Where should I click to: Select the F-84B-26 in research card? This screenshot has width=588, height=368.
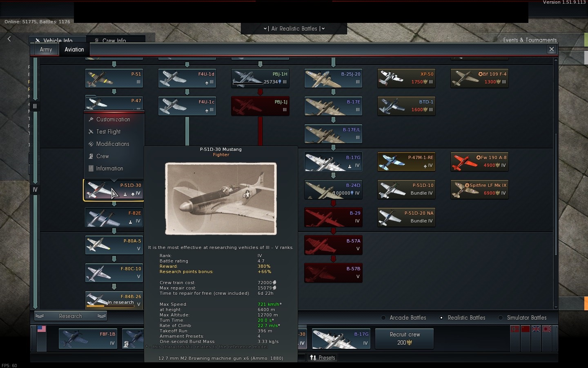coord(114,300)
